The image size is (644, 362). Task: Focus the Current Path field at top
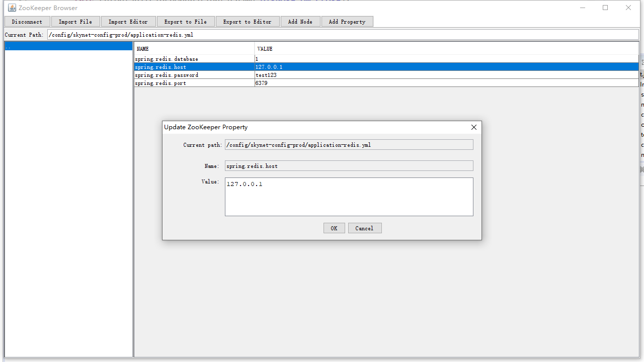[343, 35]
